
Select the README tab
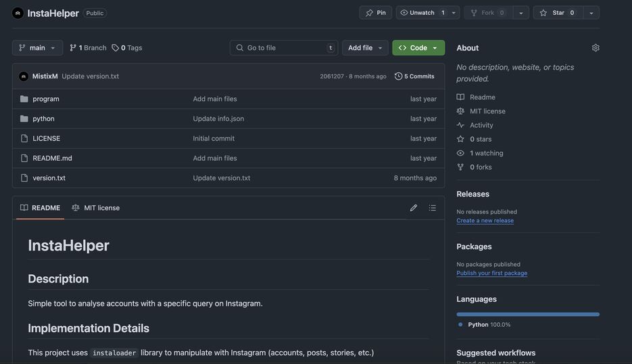point(41,208)
